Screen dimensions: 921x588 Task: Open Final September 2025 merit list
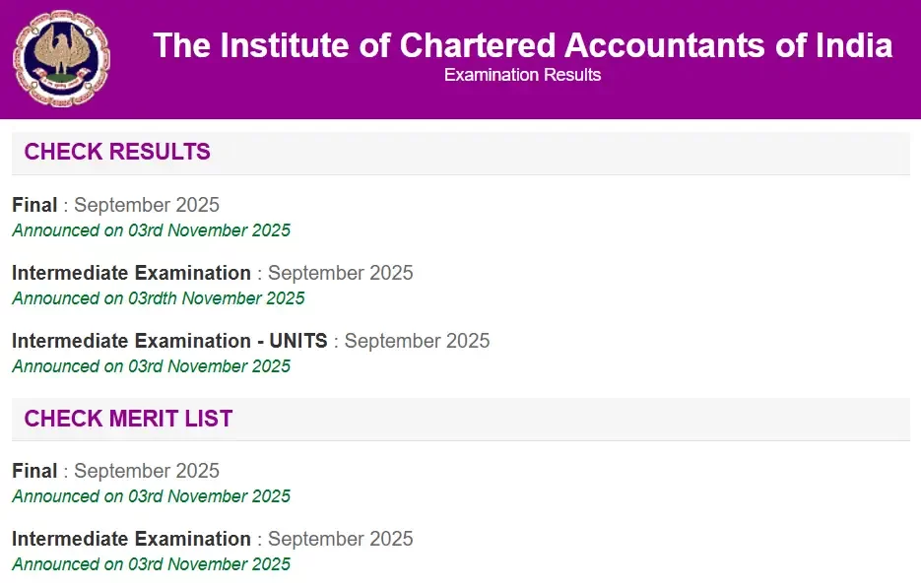coord(115,471)
